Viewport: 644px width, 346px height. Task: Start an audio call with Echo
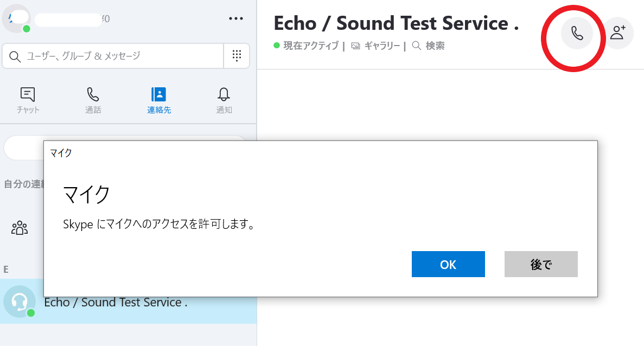click(x=577, y=33)
